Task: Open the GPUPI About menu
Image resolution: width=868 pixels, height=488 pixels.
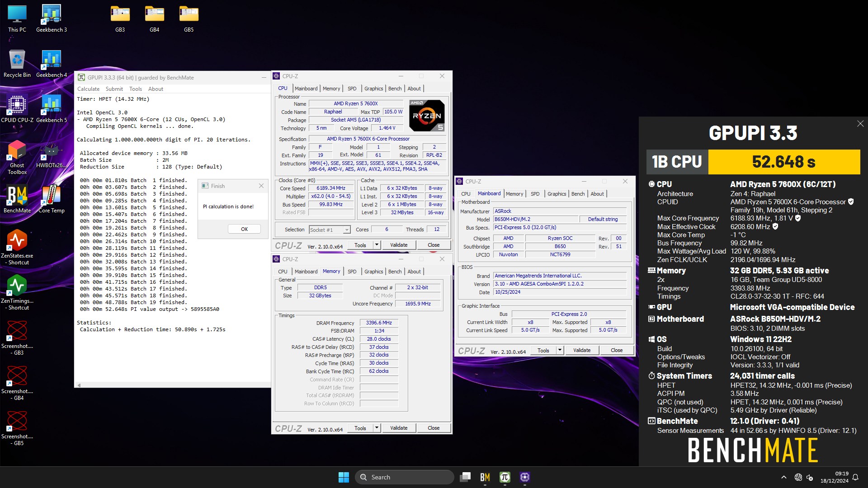Action: 156,89
